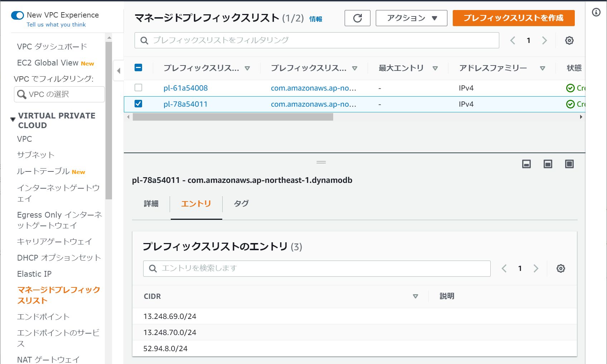Click the search icon in entries filter
Viewport: 607px width, 364px height.
(153, 268)
